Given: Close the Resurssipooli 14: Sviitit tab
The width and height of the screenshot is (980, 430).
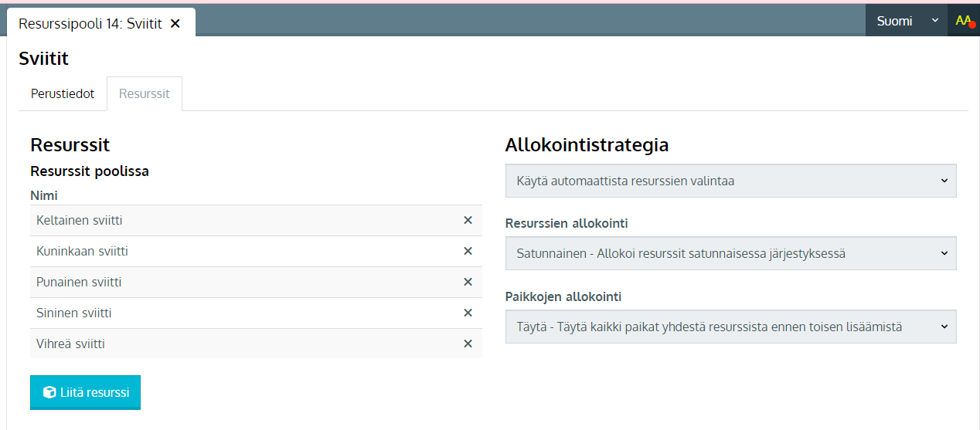Looking at the screenshot, I should point(175,23).
